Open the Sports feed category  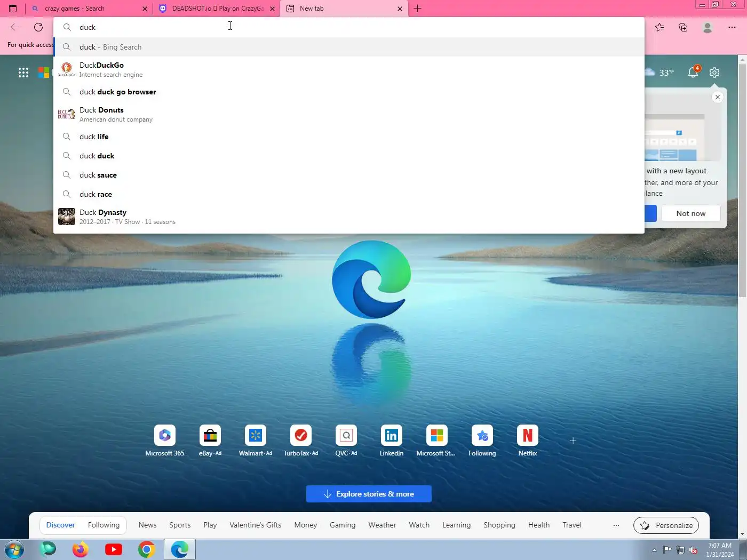[x=180, y=525]
